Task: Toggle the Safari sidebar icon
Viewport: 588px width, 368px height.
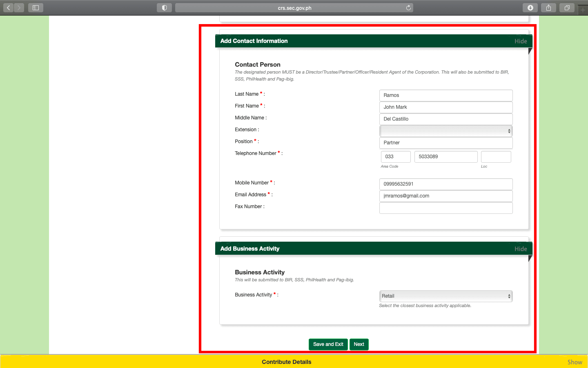Action: pos(36,8)
